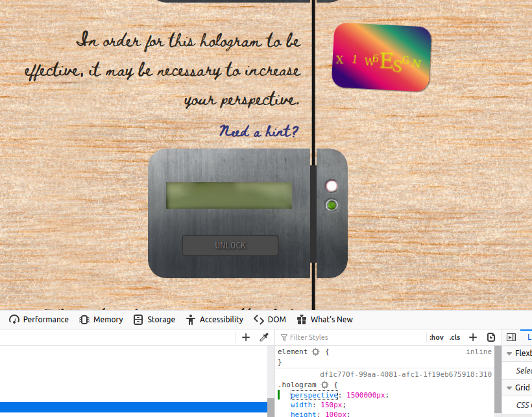Click the add new node plus icon
Image resolution: width=532 pixels, height=417 pixels.
click(246, 337)
